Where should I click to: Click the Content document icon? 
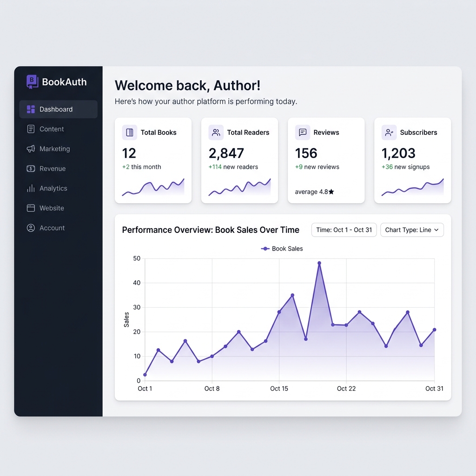click(31, 129)
